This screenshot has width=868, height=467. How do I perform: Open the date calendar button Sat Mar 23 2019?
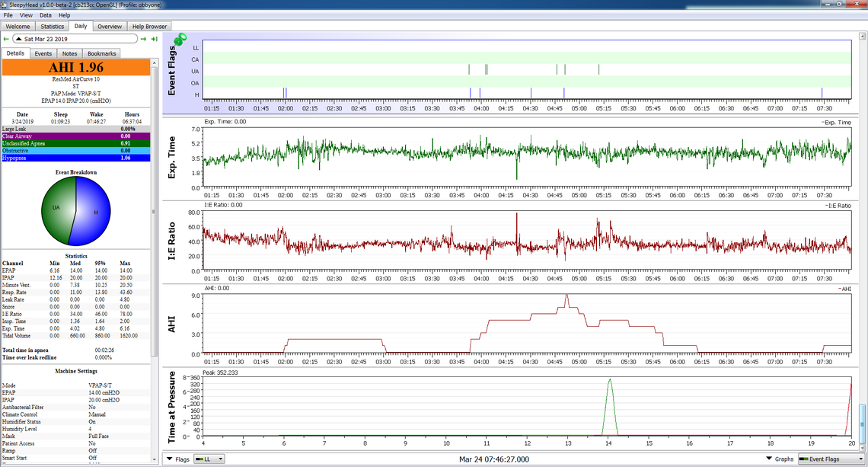[x=75, y=39]
